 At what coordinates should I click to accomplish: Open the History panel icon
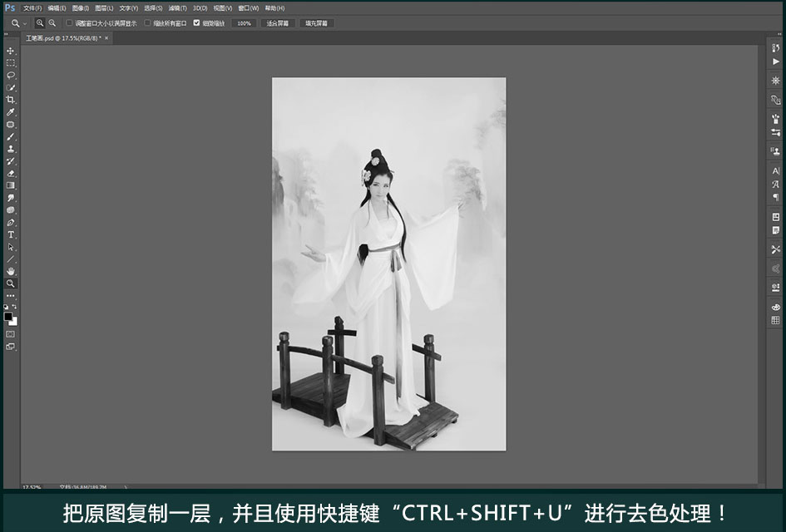(775, 48)
